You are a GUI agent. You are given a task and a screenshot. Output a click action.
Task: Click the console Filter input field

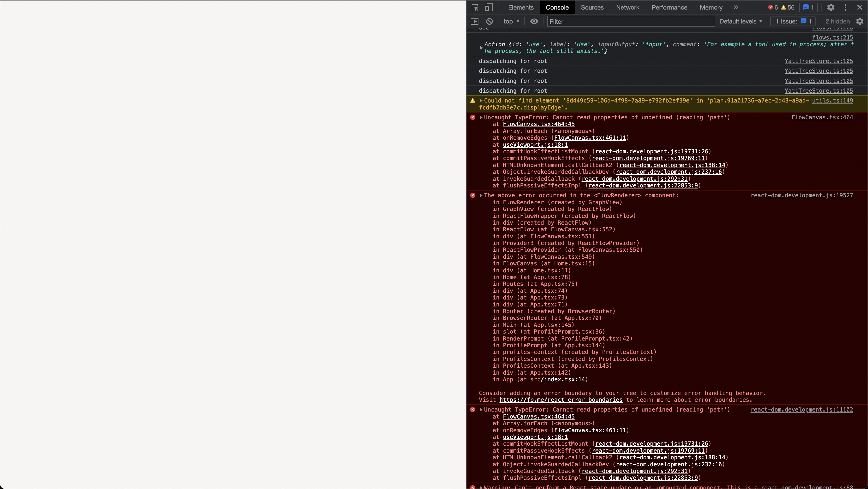coord(630,21)
